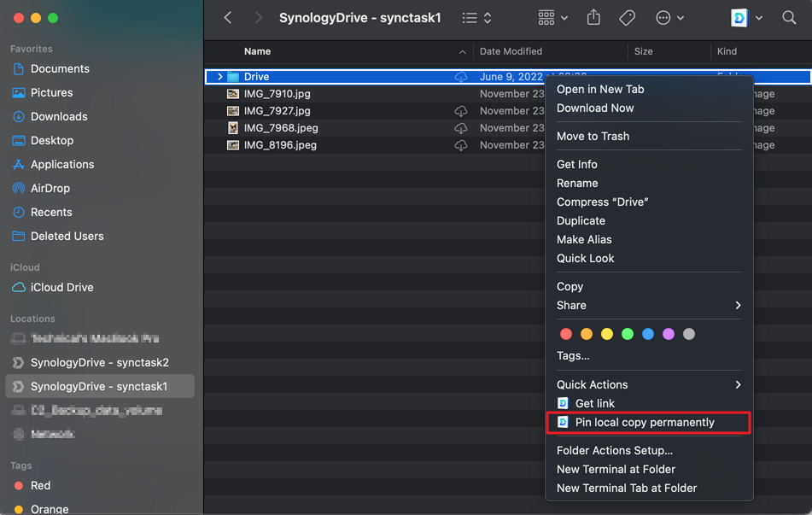This screenshot has width=812, height=515.
Task: Click cloud status icon on Drive folder
Action: [x=461, y=77]
